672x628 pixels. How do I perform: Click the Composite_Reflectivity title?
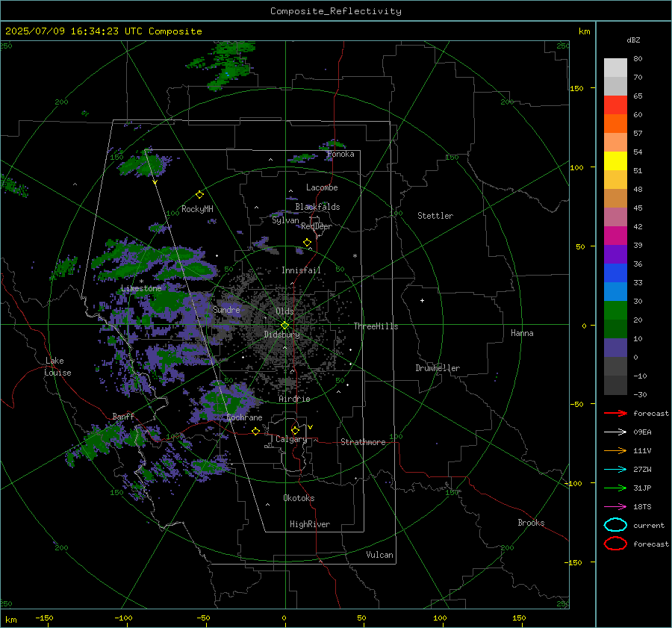click(x=336, y=11)
